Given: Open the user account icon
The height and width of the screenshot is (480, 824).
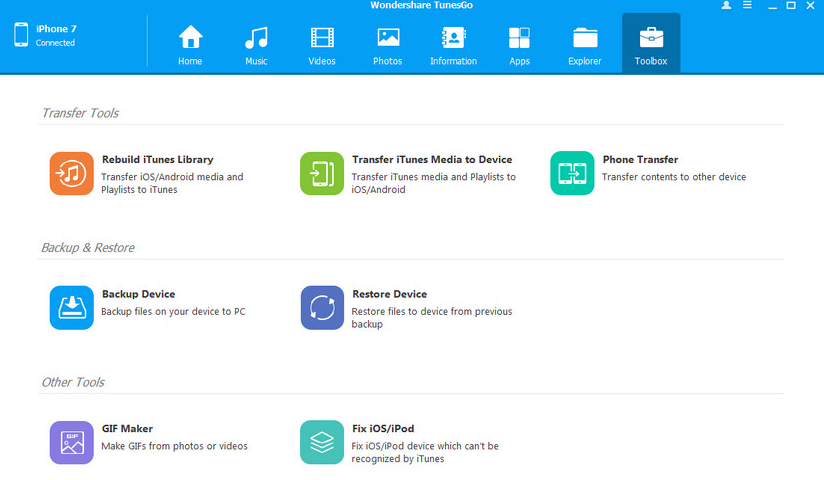Looking at the screenshot, I should 726,5.
